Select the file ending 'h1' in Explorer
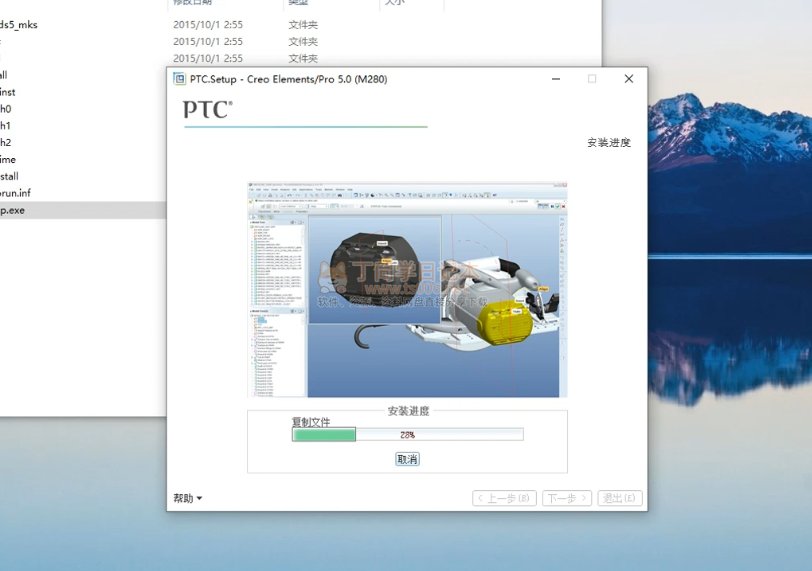The image size is (812, 571). 5,125
